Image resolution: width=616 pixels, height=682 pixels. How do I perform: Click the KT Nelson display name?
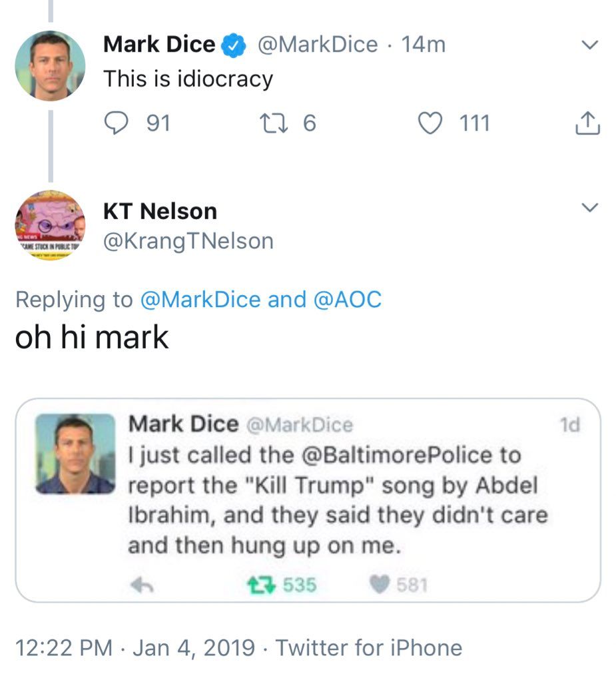160,211
